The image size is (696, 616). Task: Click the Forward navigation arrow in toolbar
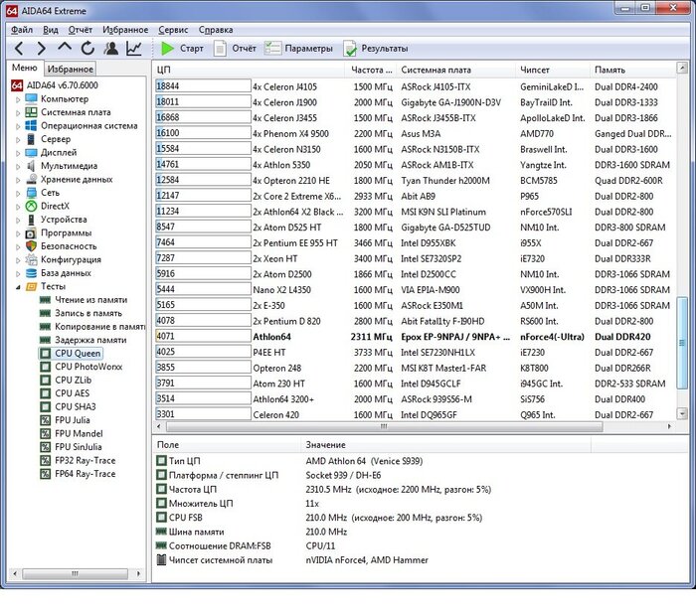coord(41,48)
